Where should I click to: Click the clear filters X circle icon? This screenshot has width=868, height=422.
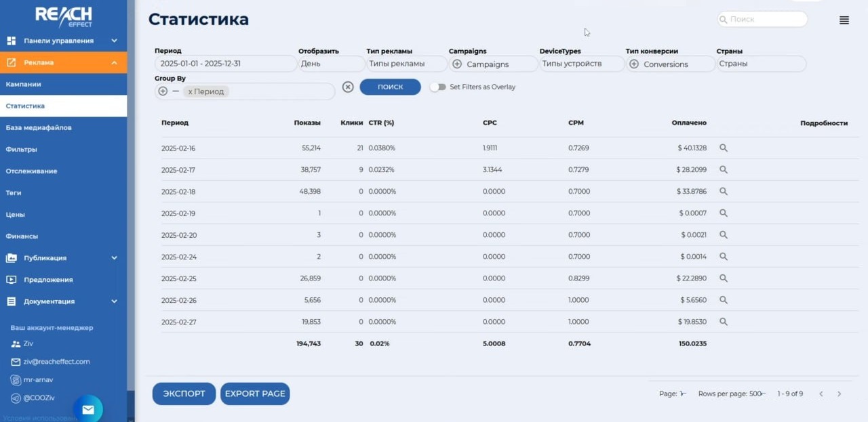coord(348,87)
